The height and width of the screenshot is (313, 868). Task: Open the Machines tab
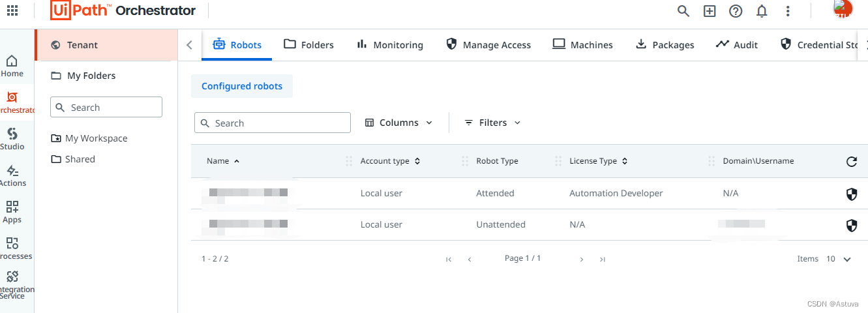[x=582, y=45]
